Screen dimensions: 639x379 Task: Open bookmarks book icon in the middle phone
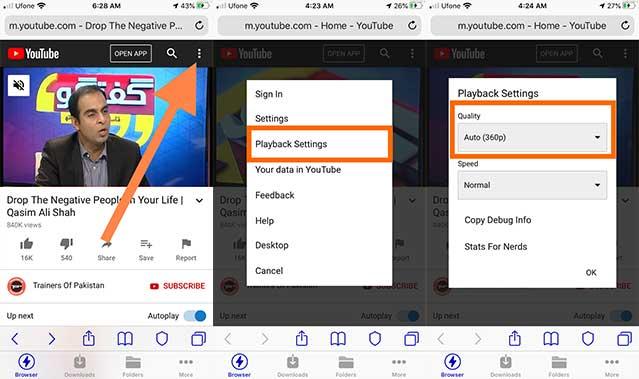(338, 339)
